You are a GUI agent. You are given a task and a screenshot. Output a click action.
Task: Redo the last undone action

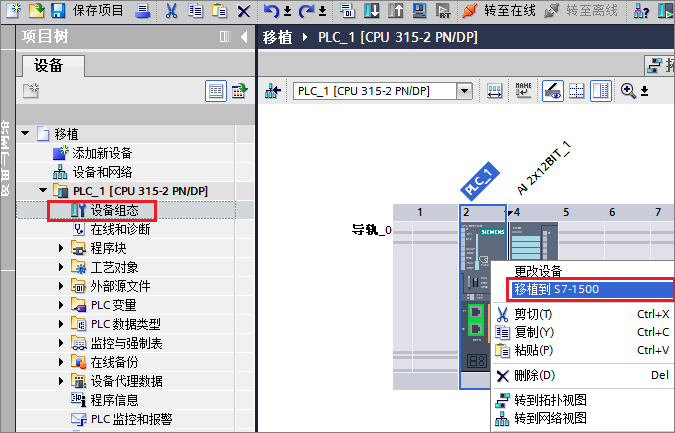coord(307,11)
